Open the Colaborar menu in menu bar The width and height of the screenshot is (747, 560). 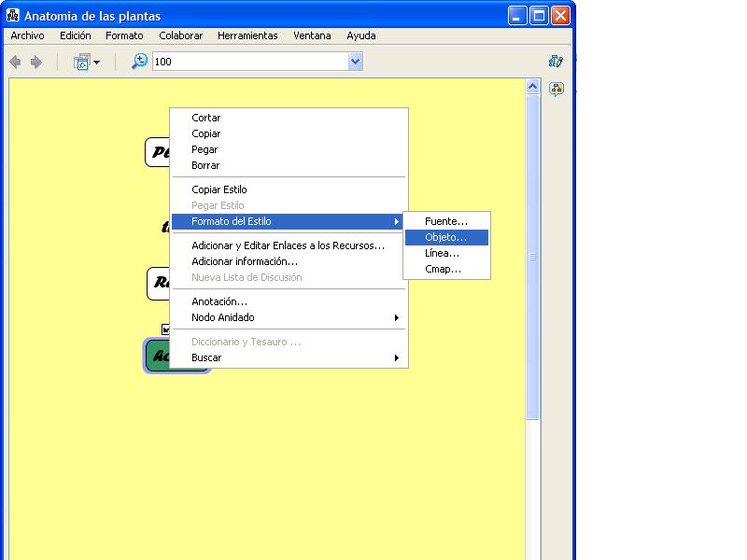(x=180, y=35)
